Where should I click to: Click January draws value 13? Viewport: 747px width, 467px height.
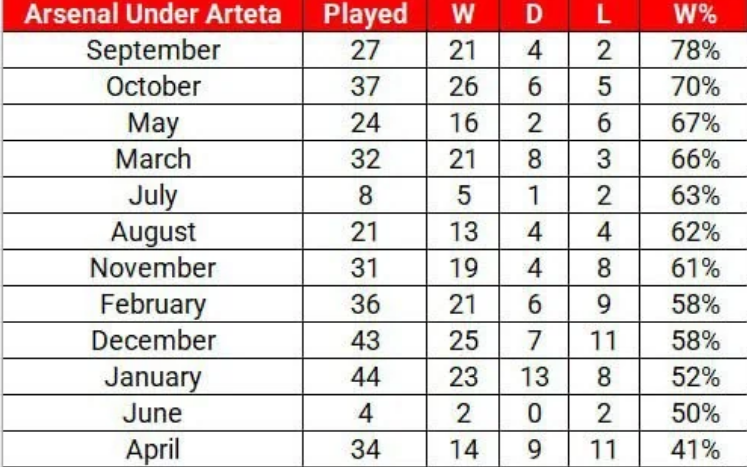coord(534,376)
